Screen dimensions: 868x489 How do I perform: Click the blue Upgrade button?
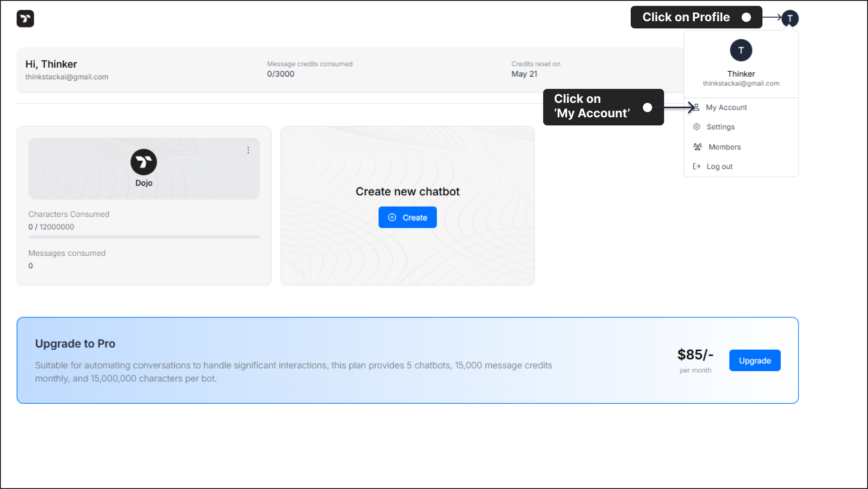click(755, 360)
